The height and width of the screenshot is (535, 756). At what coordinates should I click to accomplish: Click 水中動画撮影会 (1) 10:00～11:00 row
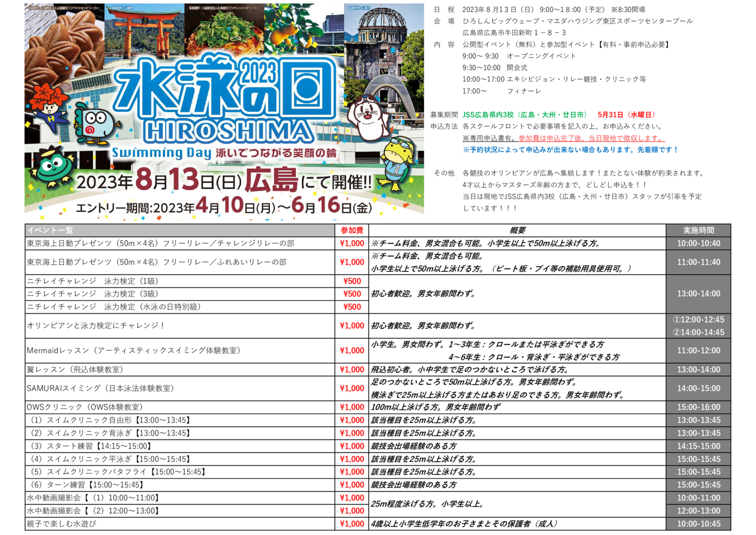pos(180,498)
